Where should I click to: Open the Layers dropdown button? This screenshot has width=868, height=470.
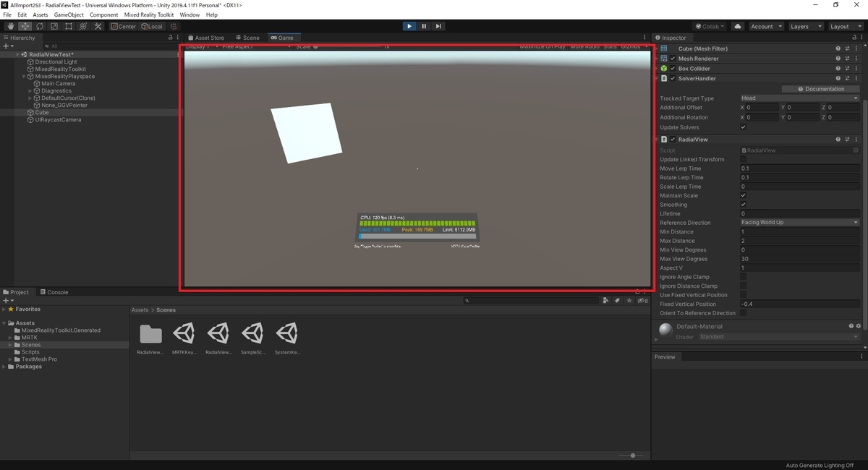804,27
